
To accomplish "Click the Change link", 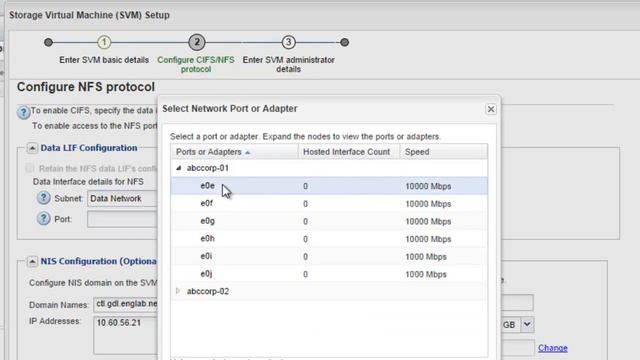I will 553,348.
